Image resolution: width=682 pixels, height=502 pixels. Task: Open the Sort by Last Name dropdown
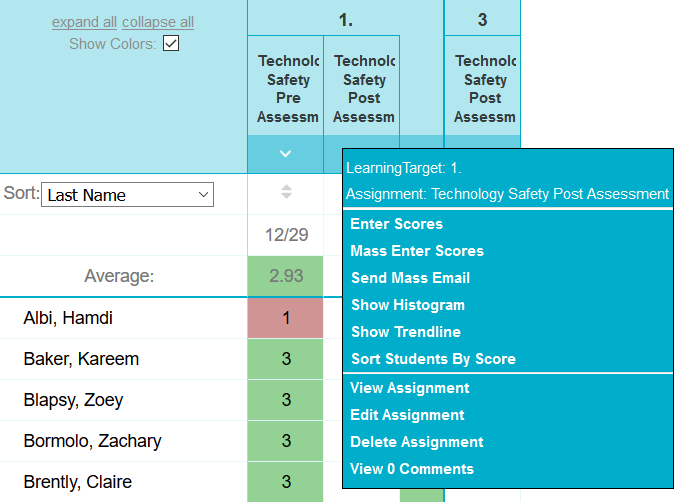[127, 195]
